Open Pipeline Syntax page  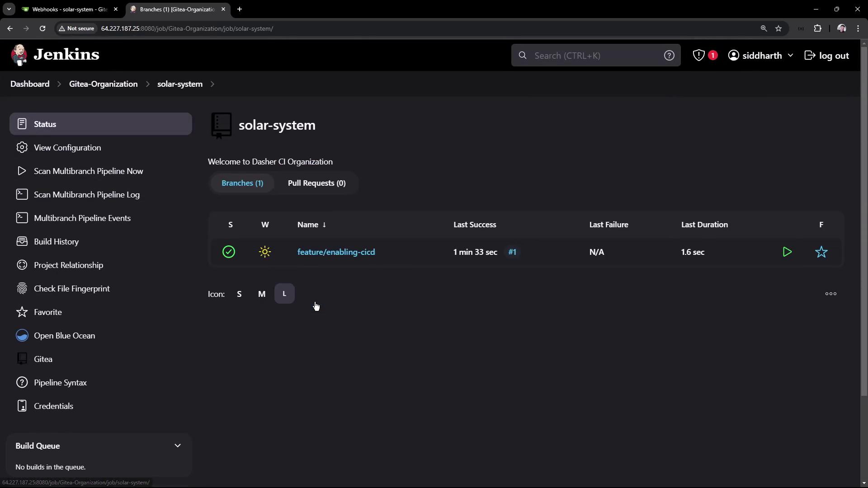[60, 383]
